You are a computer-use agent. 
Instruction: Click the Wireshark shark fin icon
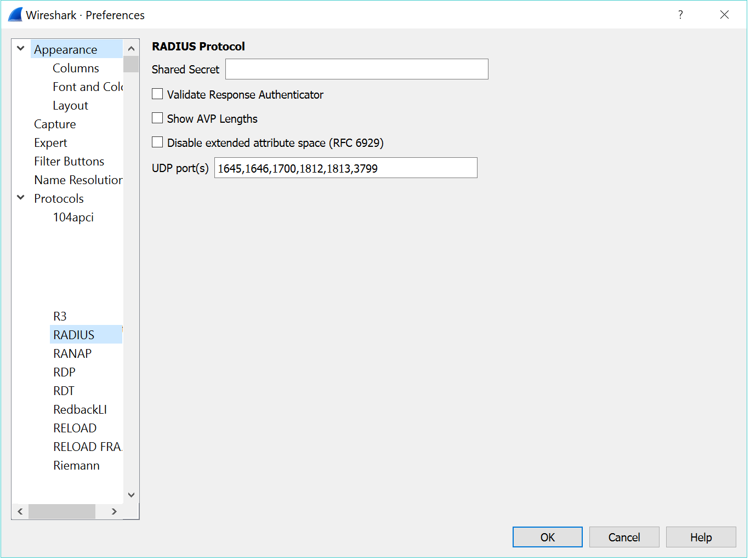tap(15, 15)
